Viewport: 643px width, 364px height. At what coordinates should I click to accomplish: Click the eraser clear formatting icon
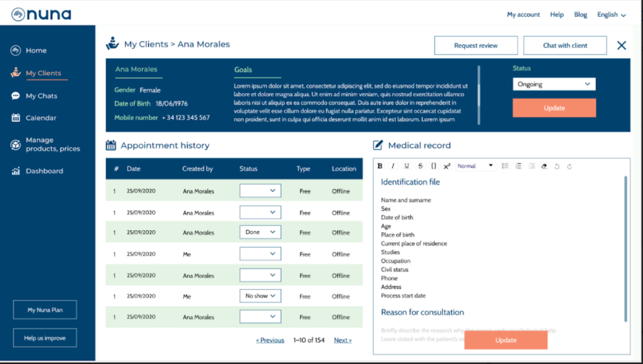(x=544, y=166)
